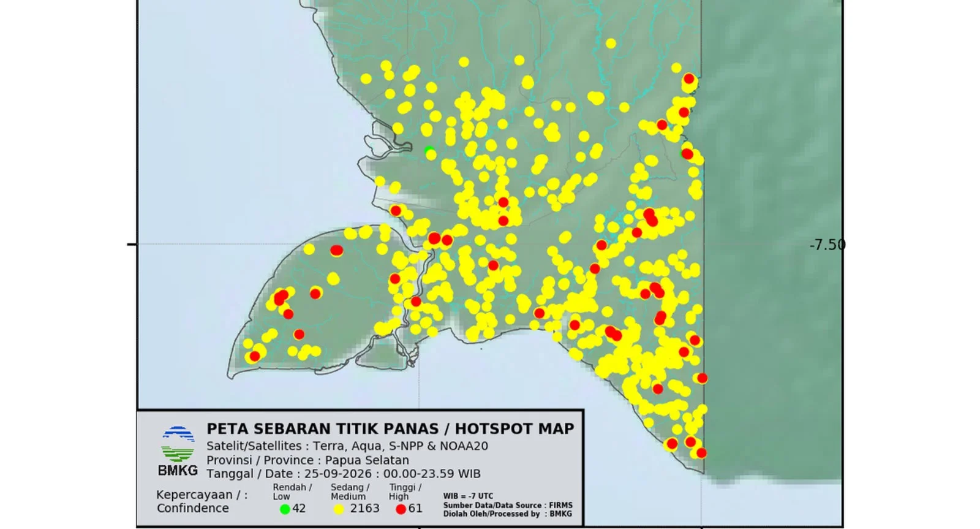Click the red High confidence legend dot

click(x=401, y=509)
